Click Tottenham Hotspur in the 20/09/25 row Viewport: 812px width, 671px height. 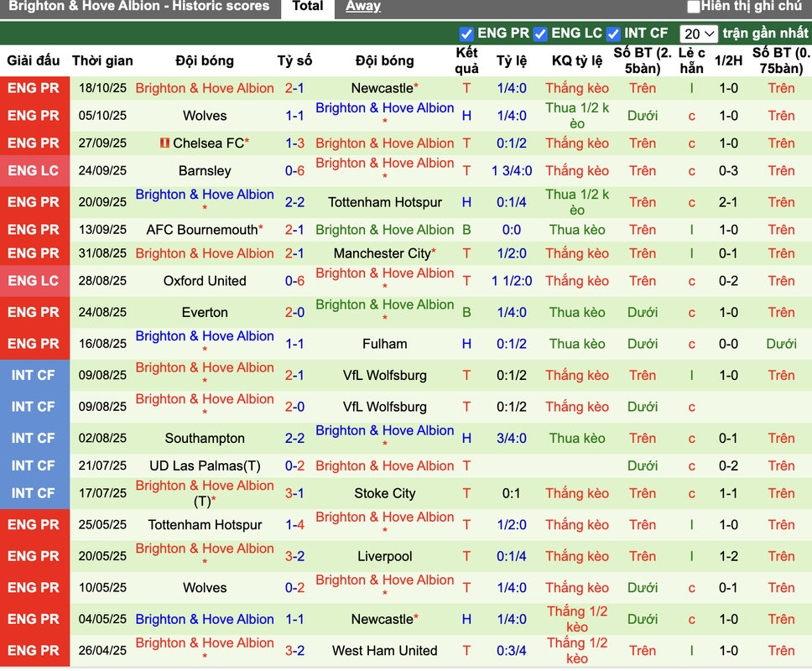point(384,202)
